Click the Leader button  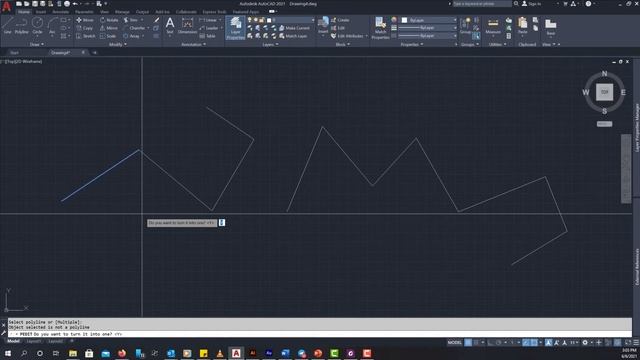coord(209,28)
